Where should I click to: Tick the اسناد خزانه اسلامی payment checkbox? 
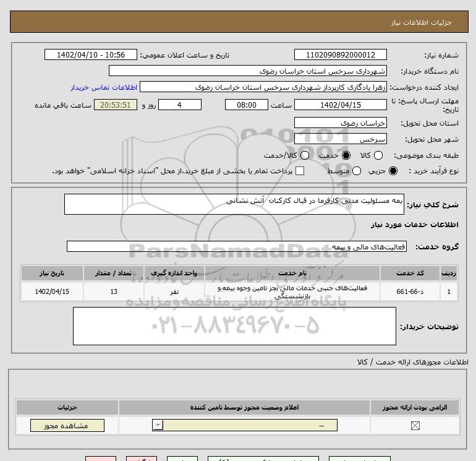point(300,171)
